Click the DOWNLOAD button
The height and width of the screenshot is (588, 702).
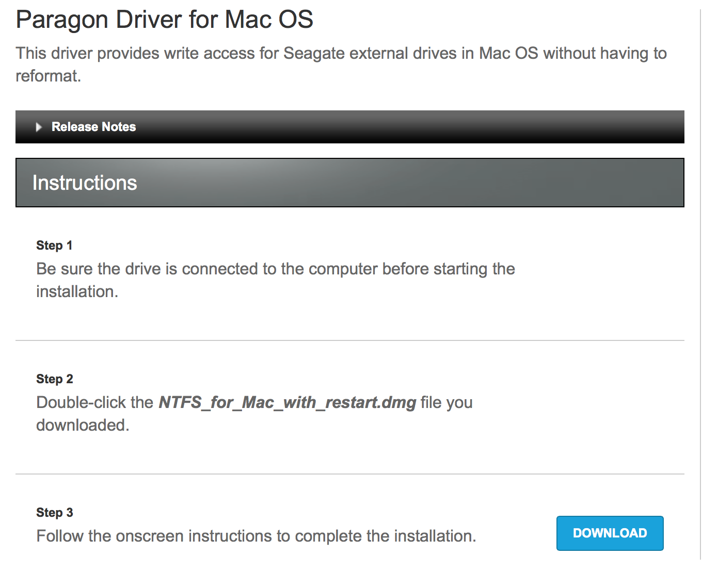pos(610,533)
